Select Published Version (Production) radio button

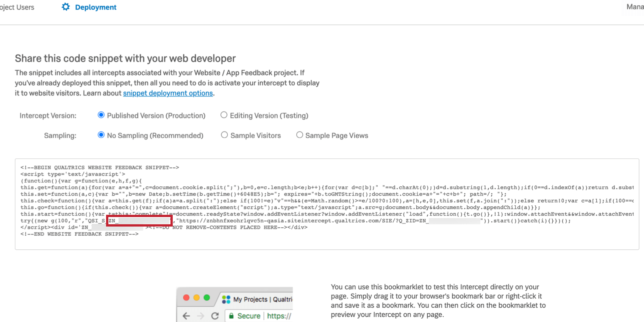[x=101, y=115]
